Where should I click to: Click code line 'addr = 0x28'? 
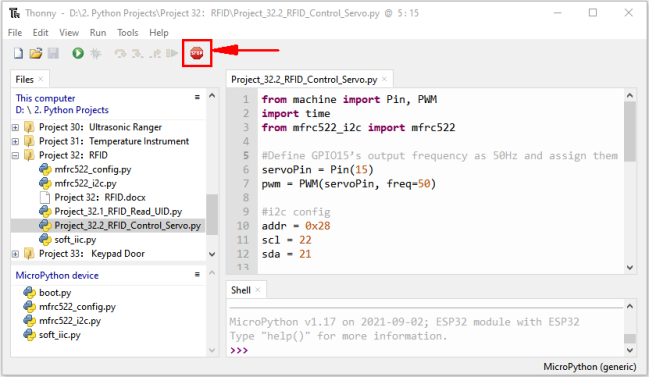tap(296, 226)
